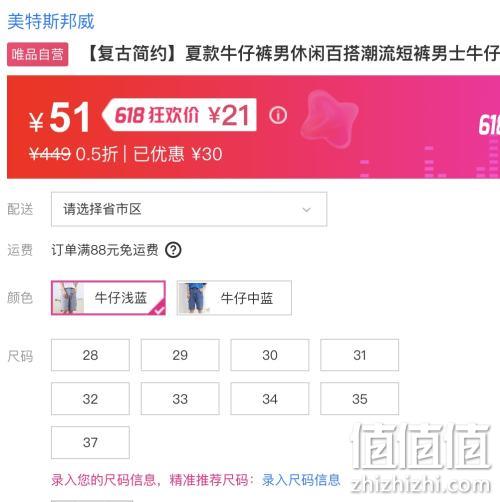Click the light blue denim thumbnail image
Screen dimensions: 500x502
(68, 298)
